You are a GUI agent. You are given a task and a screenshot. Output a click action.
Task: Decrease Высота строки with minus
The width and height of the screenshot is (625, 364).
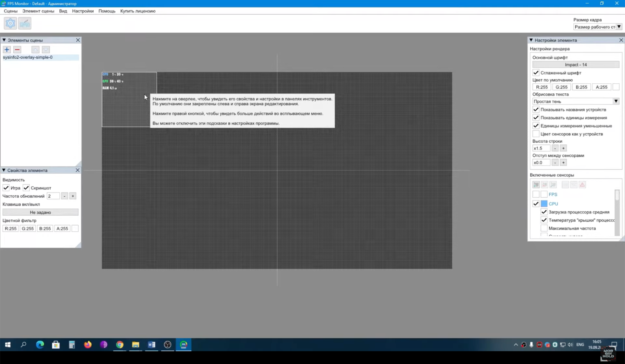click(555, 148)
